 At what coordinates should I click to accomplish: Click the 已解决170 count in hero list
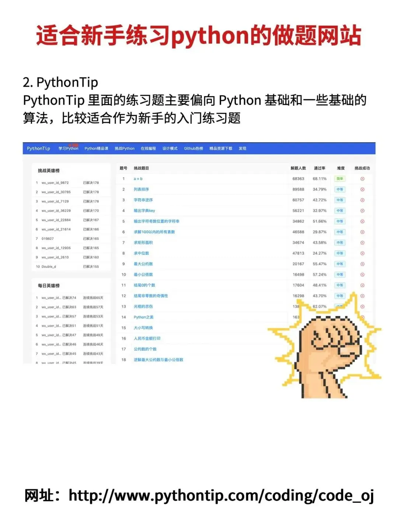(x=91, y=211)
